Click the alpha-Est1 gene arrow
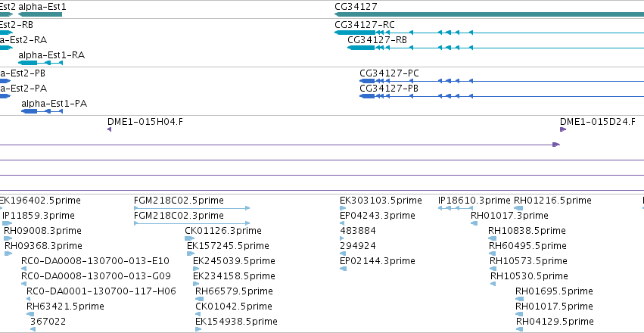This screenshot has width=644, height=333. click(40, 14)
